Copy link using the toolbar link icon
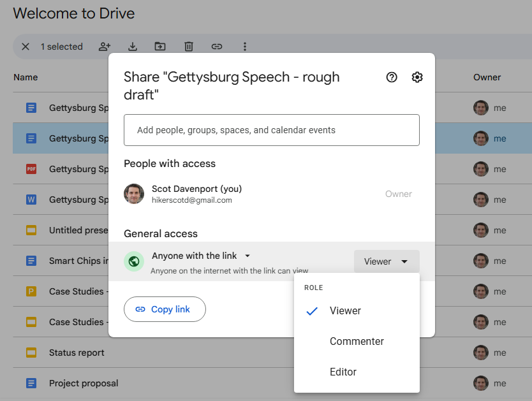 (x=216, y=46)
